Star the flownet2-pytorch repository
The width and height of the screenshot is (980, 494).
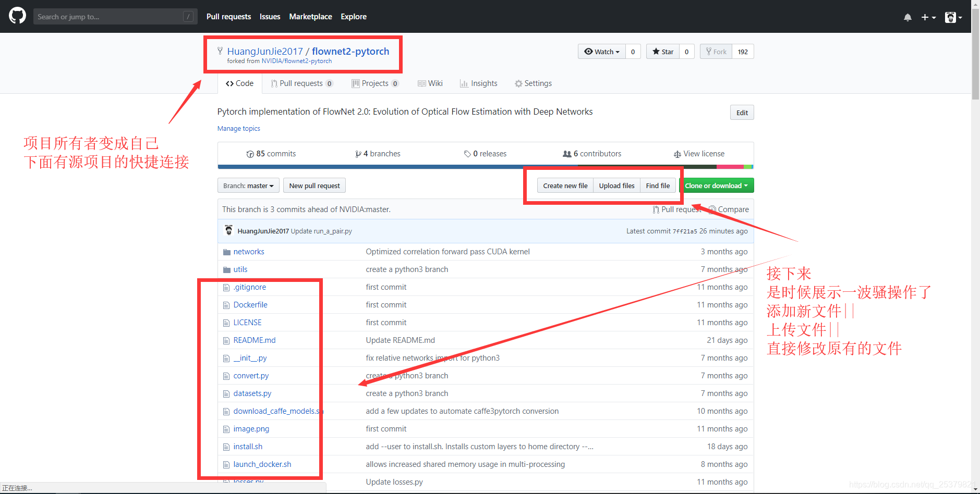(x=663, y=52)
